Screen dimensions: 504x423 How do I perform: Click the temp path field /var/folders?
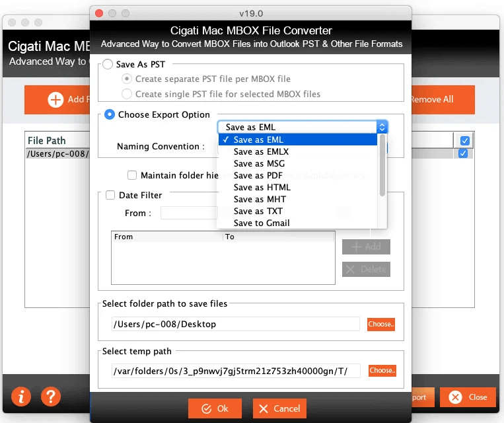236,371
